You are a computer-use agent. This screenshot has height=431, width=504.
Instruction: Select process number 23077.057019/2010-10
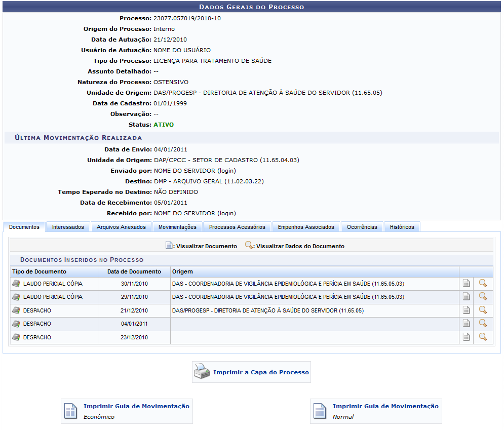click(187, 18)
